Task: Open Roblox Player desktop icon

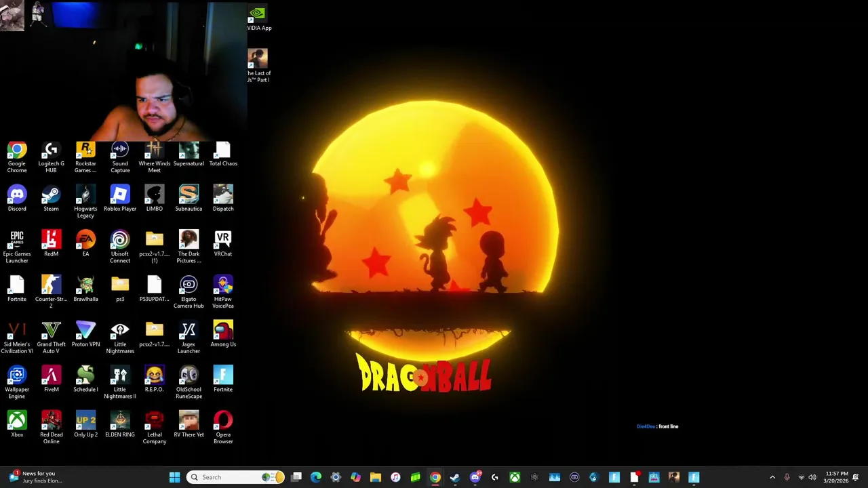Action: pyautogui.click(x=120, y=199)
